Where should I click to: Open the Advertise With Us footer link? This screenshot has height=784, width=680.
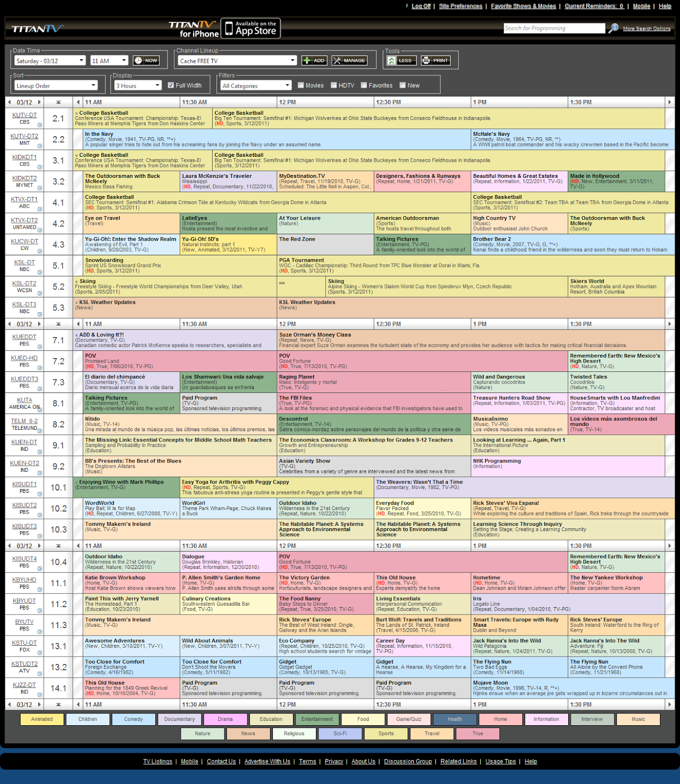267,761
